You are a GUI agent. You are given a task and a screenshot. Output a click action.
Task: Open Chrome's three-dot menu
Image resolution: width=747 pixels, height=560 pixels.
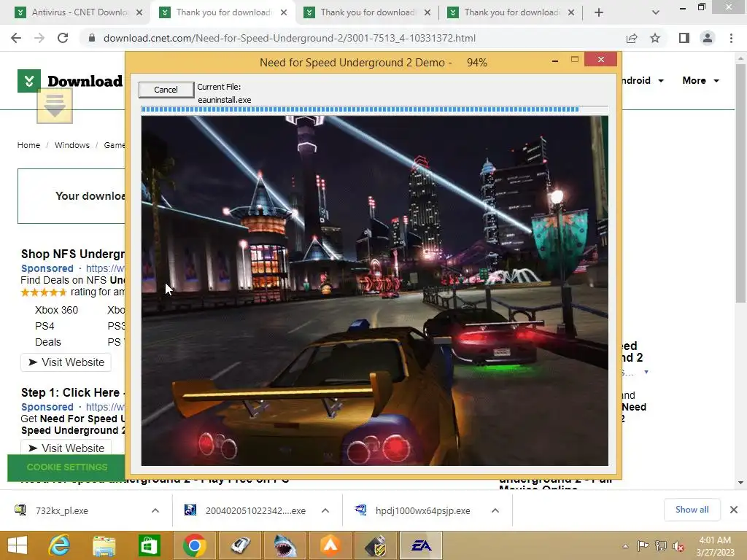[x=731, y=38]
